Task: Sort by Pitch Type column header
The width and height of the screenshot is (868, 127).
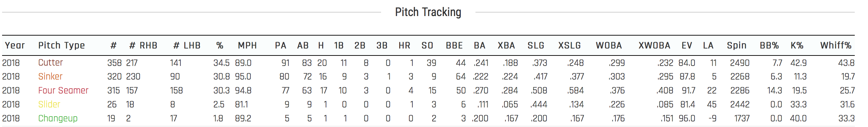Action: (62, 46)
